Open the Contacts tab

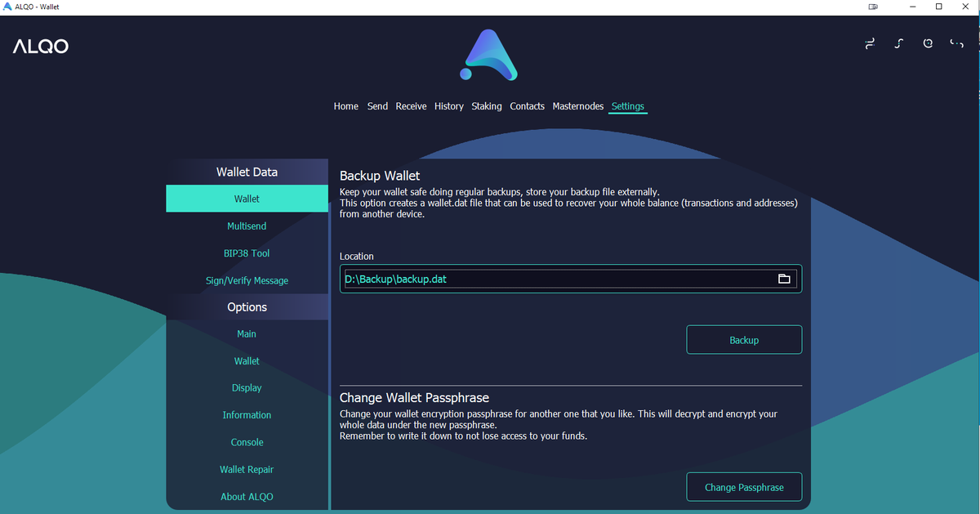click(527, 106)
